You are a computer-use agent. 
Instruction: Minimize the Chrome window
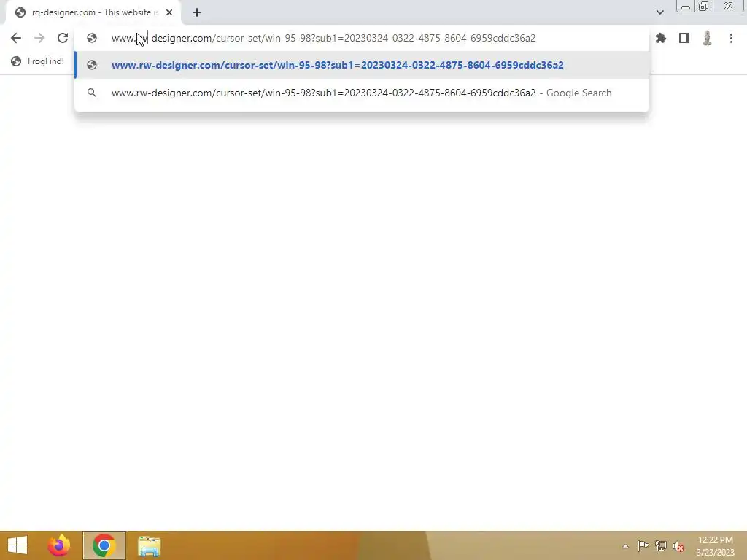[x=686, y=6]
